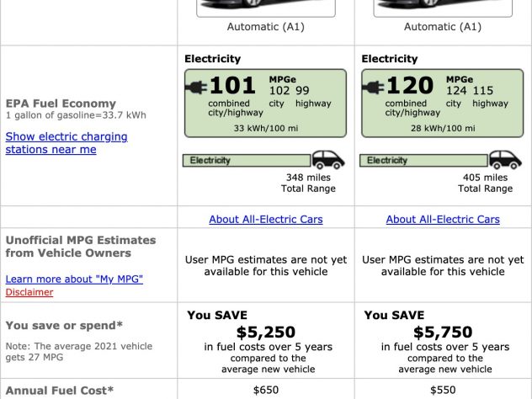Click the $5,250 savings amount
532x399 pixels.
[x=266, y=332]
